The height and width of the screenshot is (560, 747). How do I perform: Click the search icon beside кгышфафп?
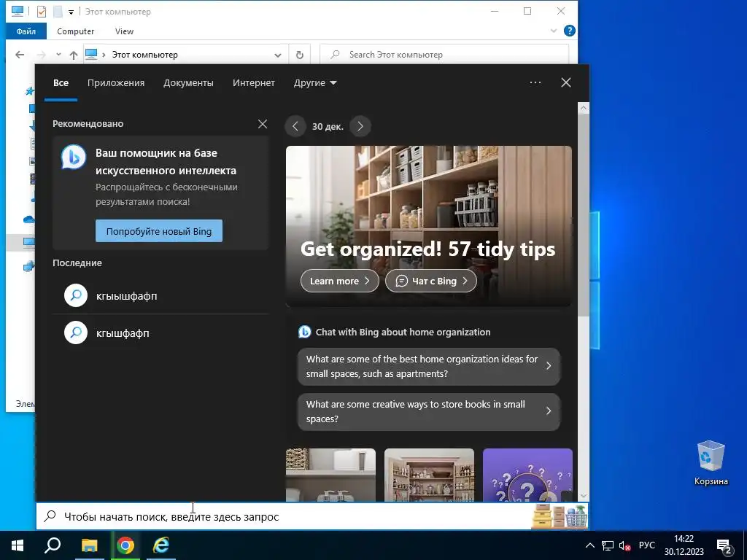tap(76, 332)
